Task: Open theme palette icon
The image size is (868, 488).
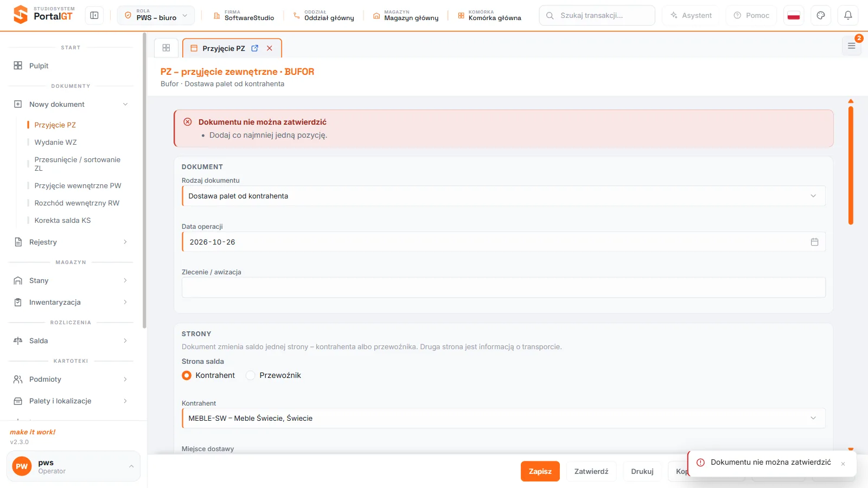Action: click(x=821, y=15)
